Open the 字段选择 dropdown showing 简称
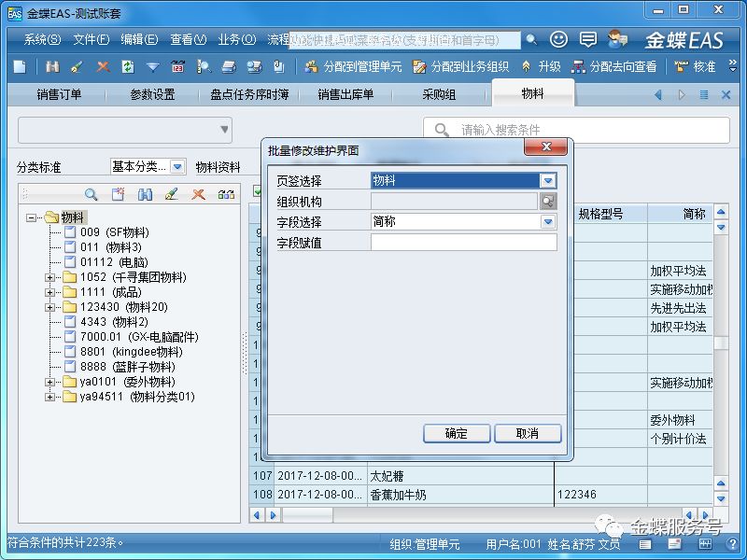747x560 pixels. pos(548,222)
